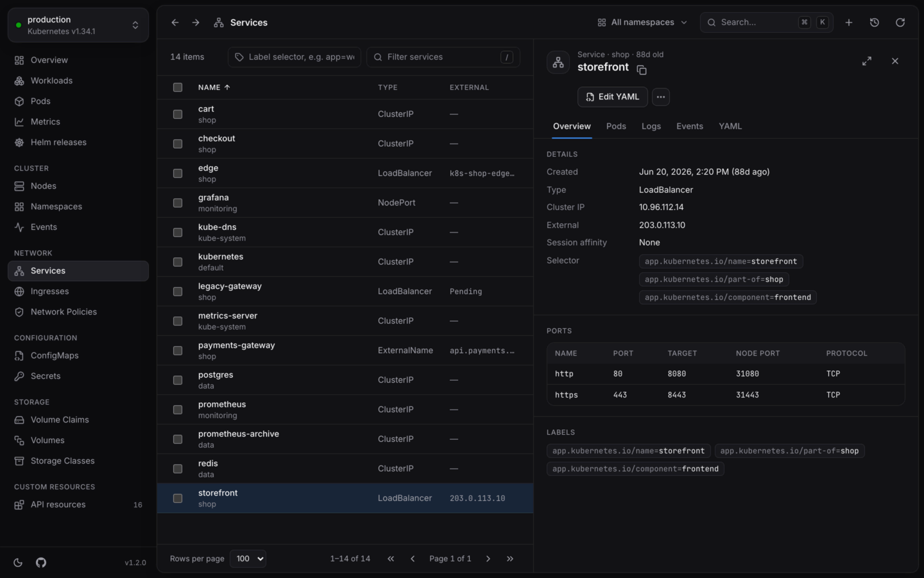Open Ingresses in the sidebar
Image resolution: width=924 pixels, height=578 pixels.
[x=78, y=292]
